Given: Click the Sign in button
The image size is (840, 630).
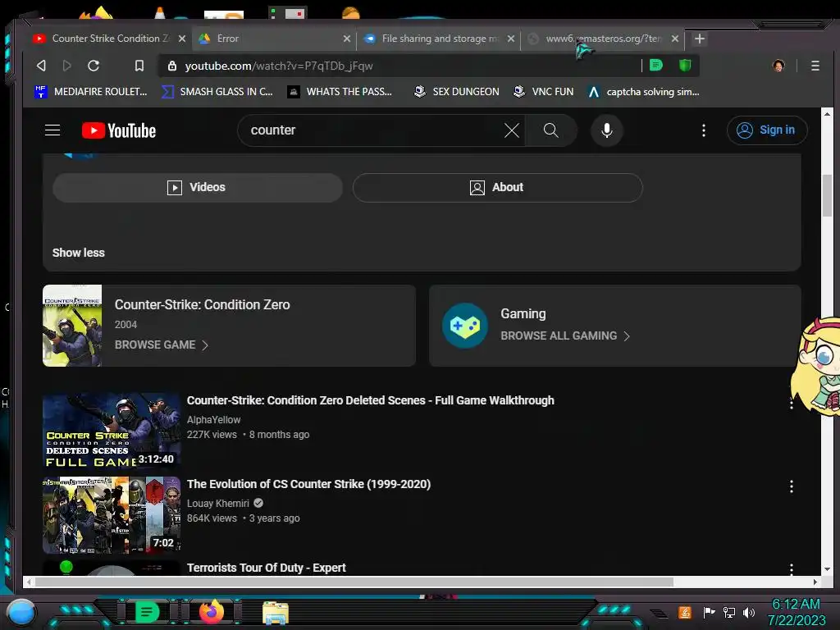Looking at the screenshot, I should (767, 130).
